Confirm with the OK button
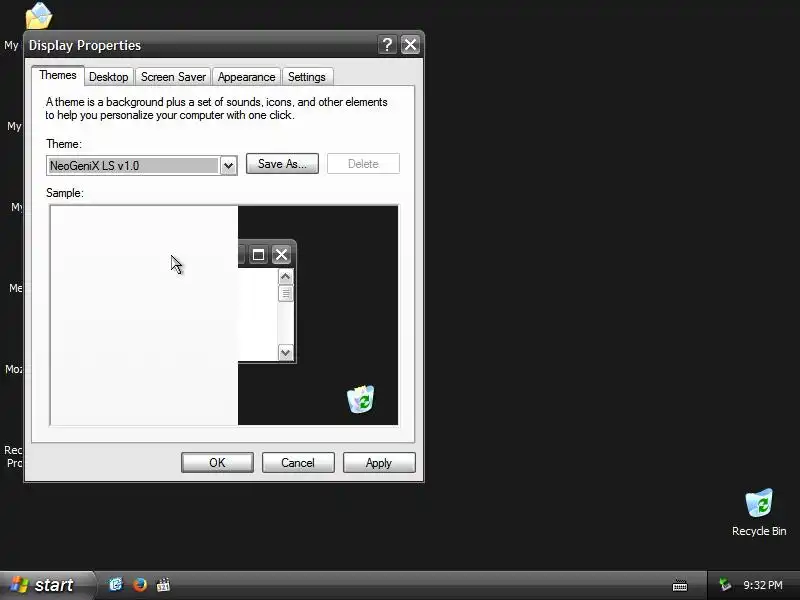The image size is (800, 600). (x=217, y=462)
